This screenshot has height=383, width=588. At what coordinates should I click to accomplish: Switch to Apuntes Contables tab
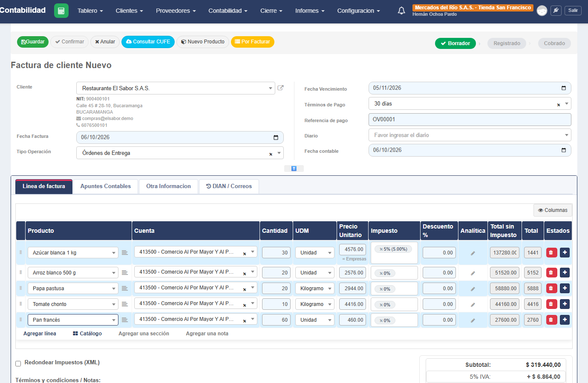[x=106, y=186]
